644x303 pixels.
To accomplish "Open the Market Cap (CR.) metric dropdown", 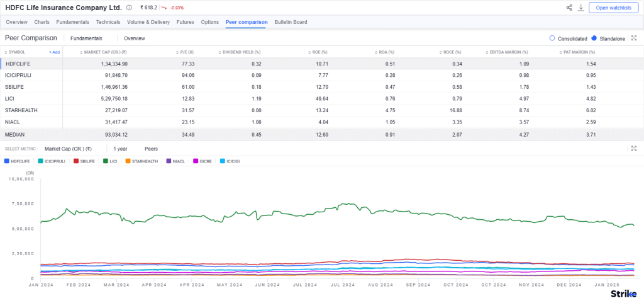I will (x=69, y=149).
